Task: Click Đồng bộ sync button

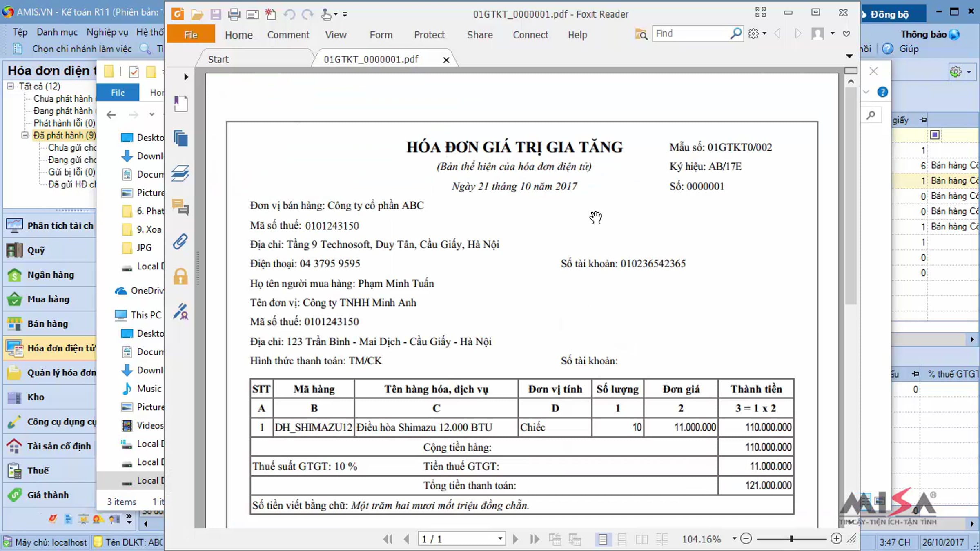Action: [889, 14]
